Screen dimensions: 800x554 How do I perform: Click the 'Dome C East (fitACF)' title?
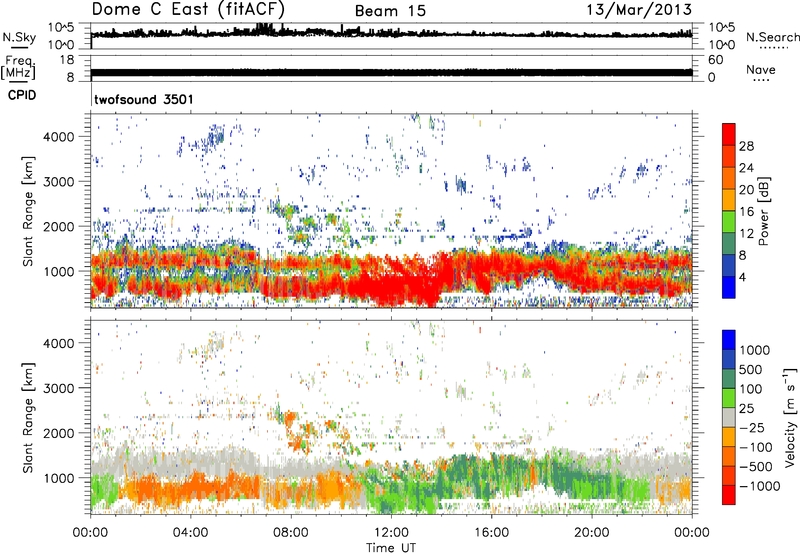188,9
